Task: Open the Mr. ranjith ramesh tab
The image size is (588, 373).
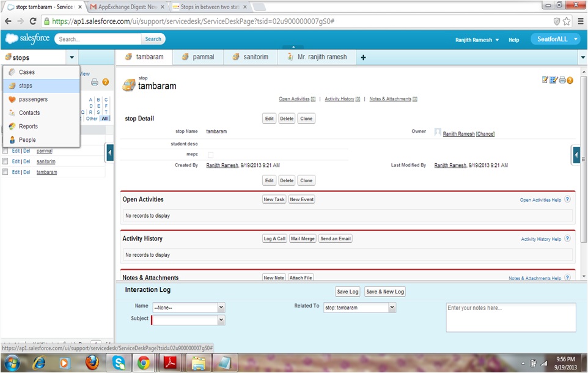Action: coord(317,57)
